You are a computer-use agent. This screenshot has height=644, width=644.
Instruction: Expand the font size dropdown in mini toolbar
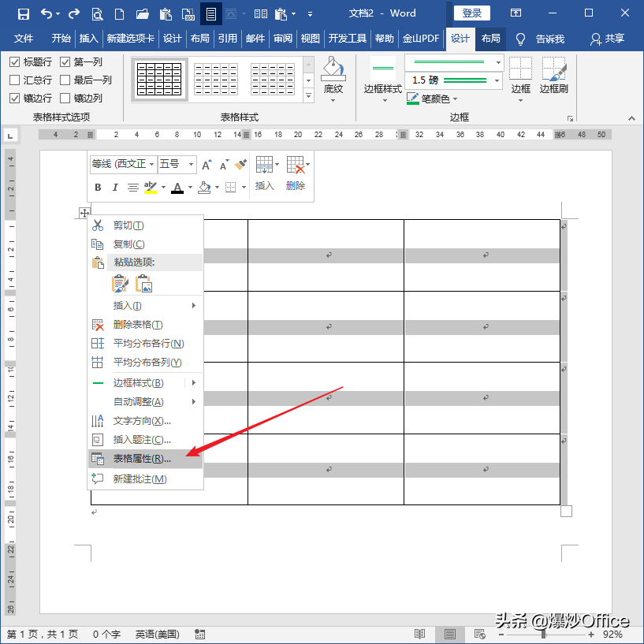coord(189,163)
